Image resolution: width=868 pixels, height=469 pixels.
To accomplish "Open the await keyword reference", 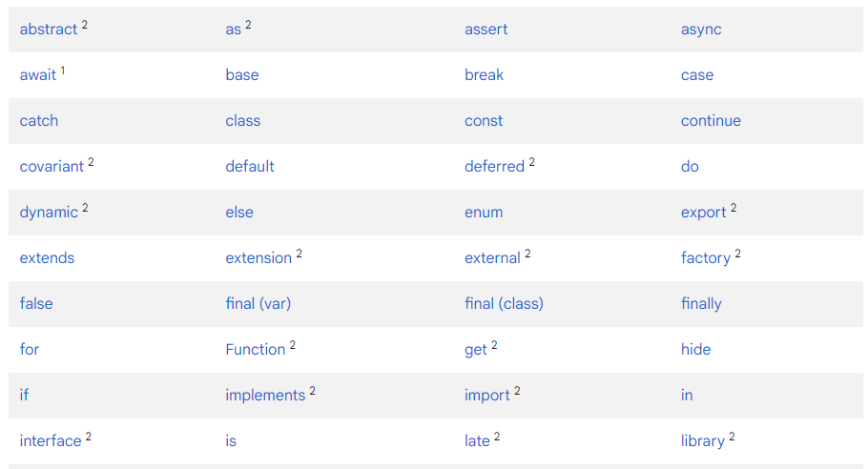I will click(38, 75).
